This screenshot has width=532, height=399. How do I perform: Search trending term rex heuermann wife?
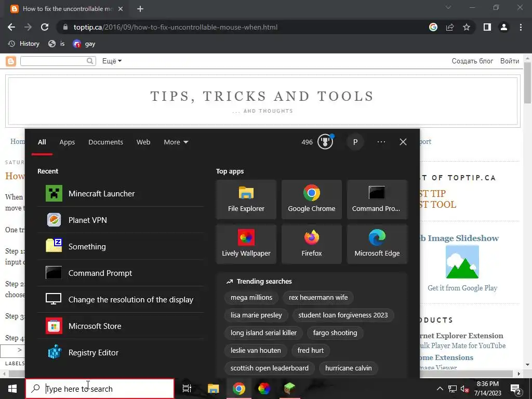[x=318, y=298]
